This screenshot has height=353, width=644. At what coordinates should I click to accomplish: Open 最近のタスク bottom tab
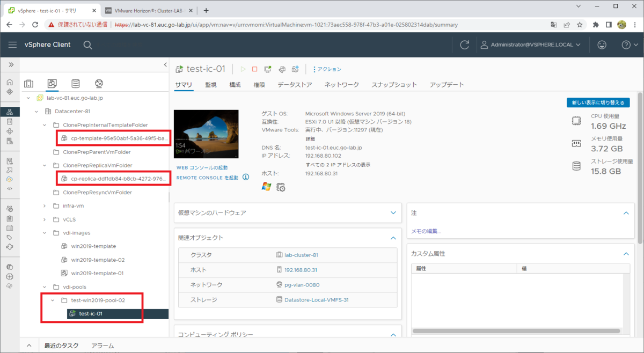coord(62,346)
